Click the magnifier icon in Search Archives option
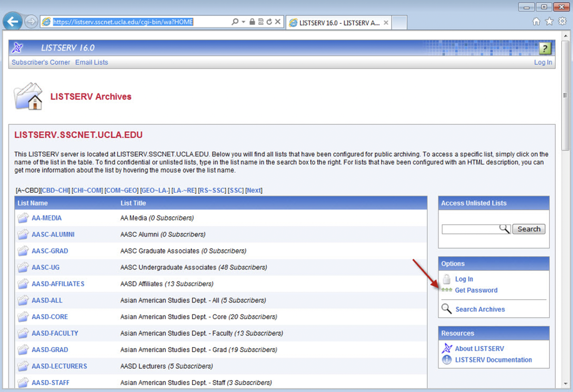Image resolution: width=573 pixels, height=392 pixels. 446,309
